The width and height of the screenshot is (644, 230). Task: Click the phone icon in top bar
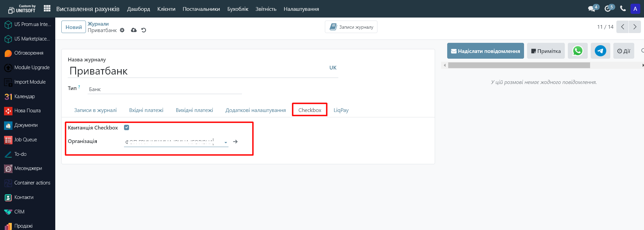click(x=623, y=9)
